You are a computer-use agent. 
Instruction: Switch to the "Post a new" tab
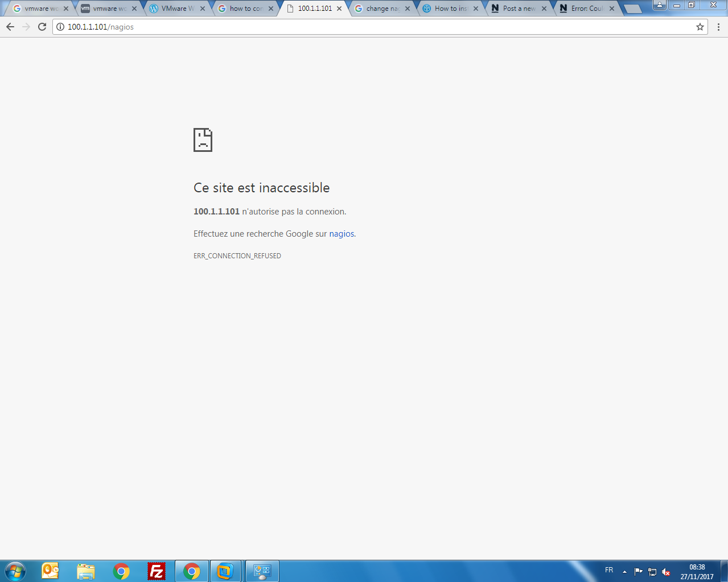[518, 9]
